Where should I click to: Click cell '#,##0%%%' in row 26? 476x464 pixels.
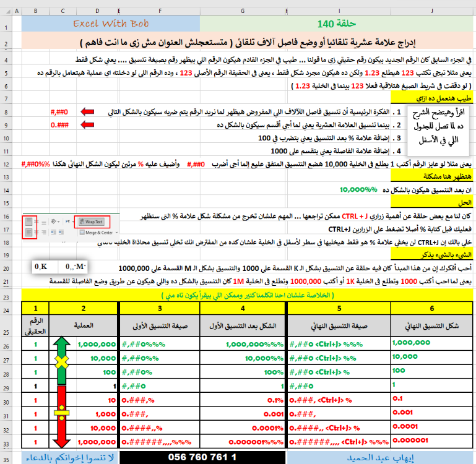click(160, 344)
